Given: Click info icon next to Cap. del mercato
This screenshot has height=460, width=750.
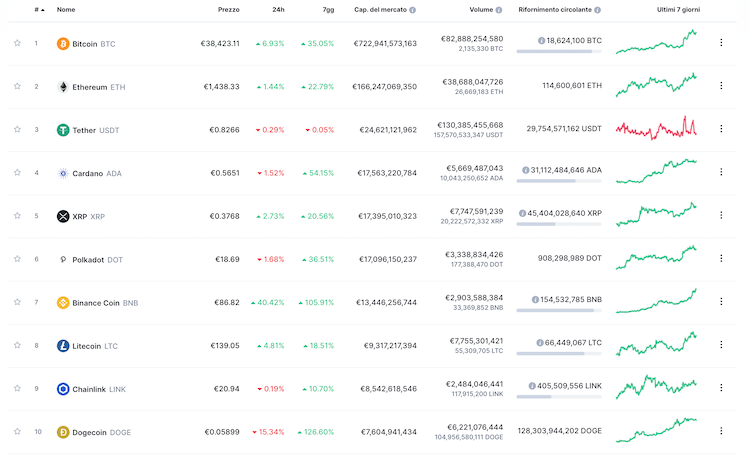Looking at the screenshot, I should [412, 10].
